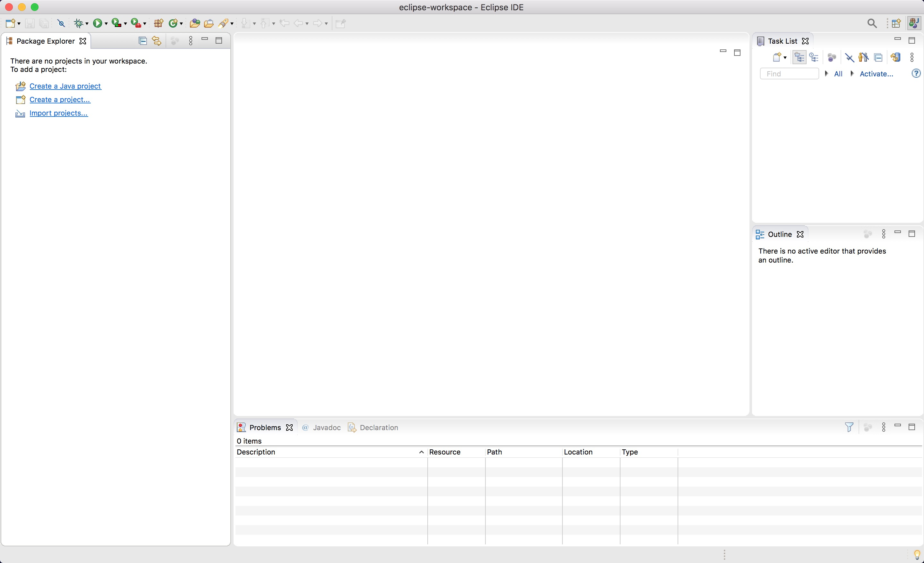Click the Activate... link

pos(877,74)
